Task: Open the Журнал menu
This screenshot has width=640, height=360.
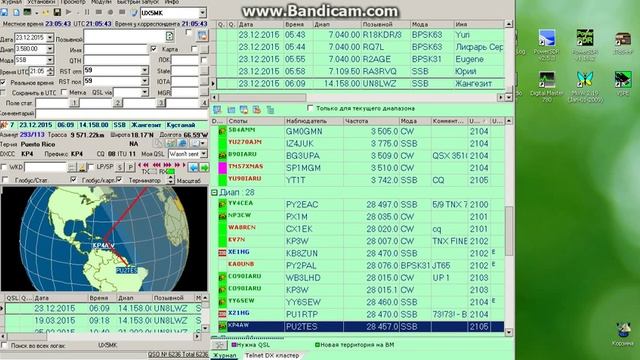Action: 11,2
